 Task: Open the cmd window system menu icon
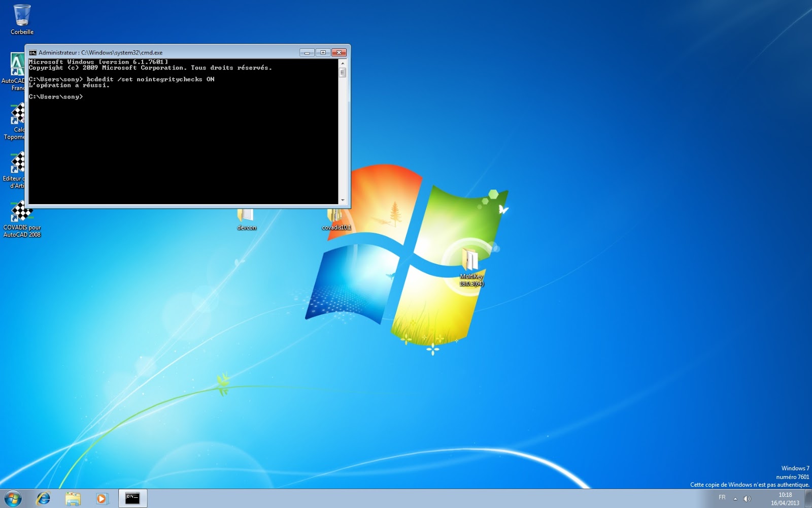coord(33,52)
